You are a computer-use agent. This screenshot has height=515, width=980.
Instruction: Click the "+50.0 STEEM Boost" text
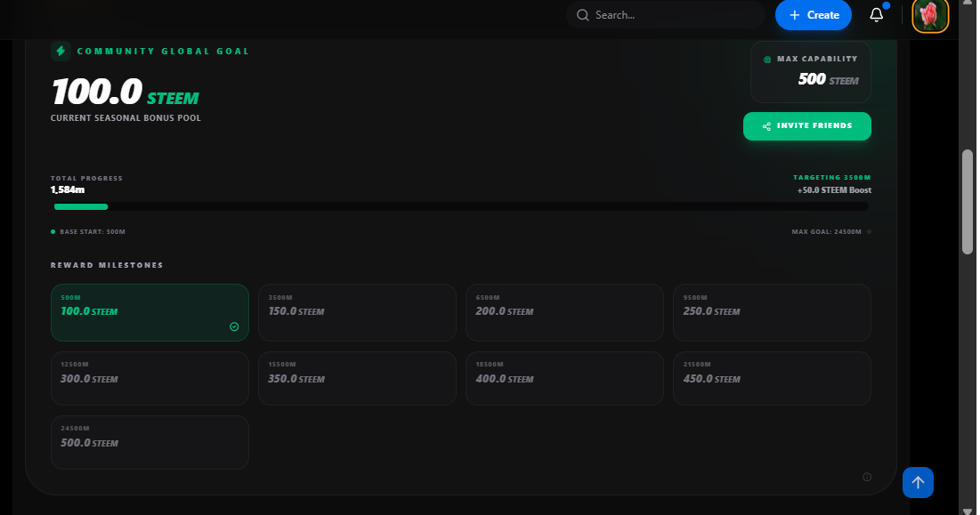[834, 190]
